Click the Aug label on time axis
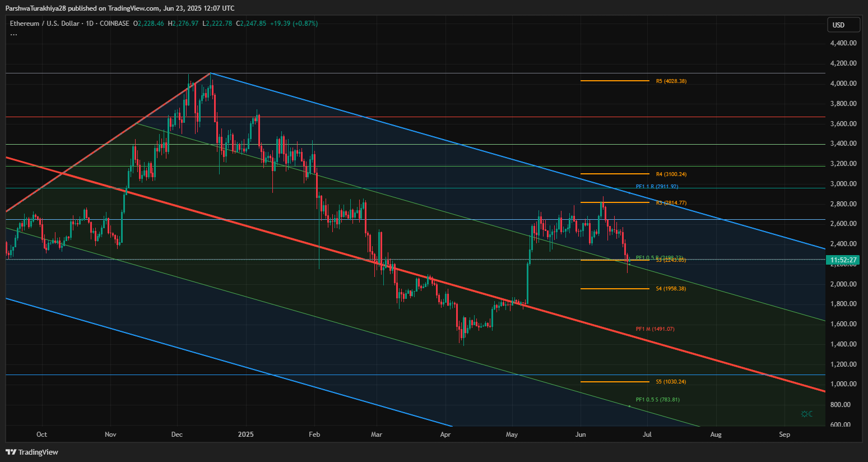 [716, 435]
